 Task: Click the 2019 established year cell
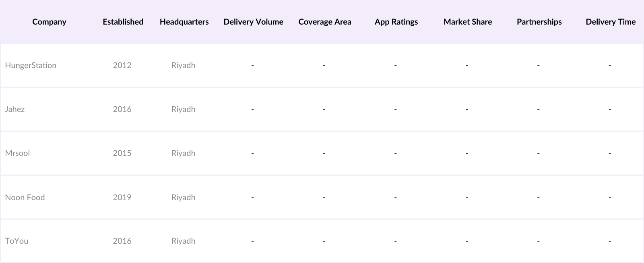click(122, 197)
